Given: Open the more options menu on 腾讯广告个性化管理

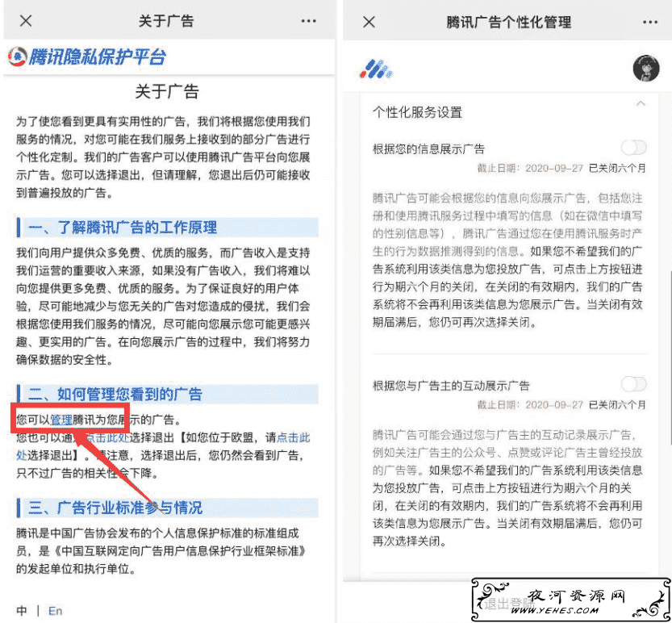Looking at the screenshot, I should point(650,23).
